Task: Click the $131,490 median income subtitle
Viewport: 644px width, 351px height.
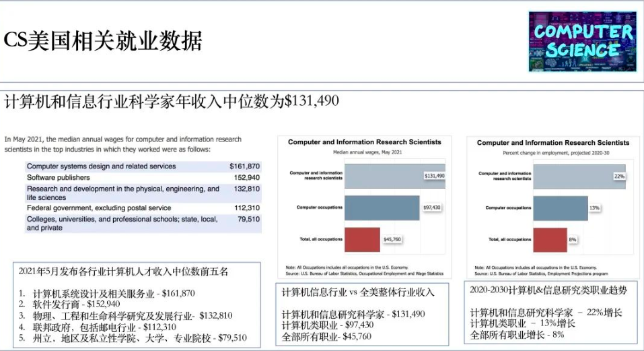Action: point(172,102)
